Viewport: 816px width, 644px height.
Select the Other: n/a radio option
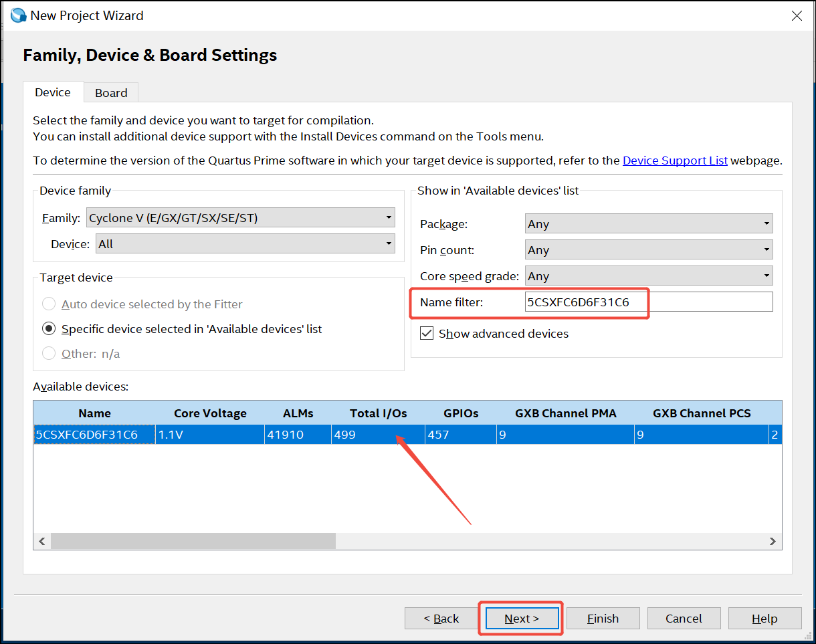point(49,354)
